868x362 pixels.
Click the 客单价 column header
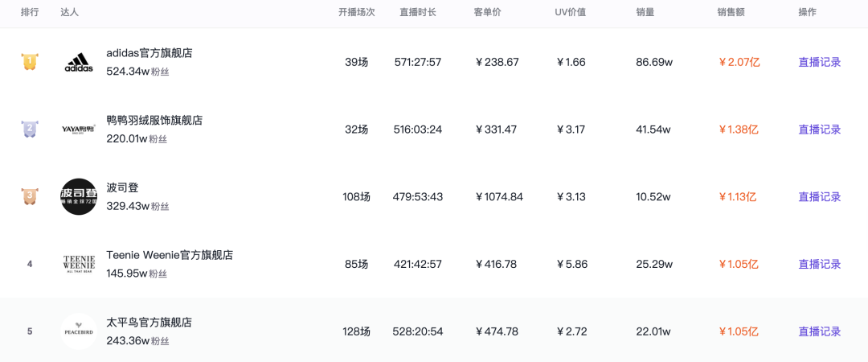pyautogui.click(x=489, y=12)
